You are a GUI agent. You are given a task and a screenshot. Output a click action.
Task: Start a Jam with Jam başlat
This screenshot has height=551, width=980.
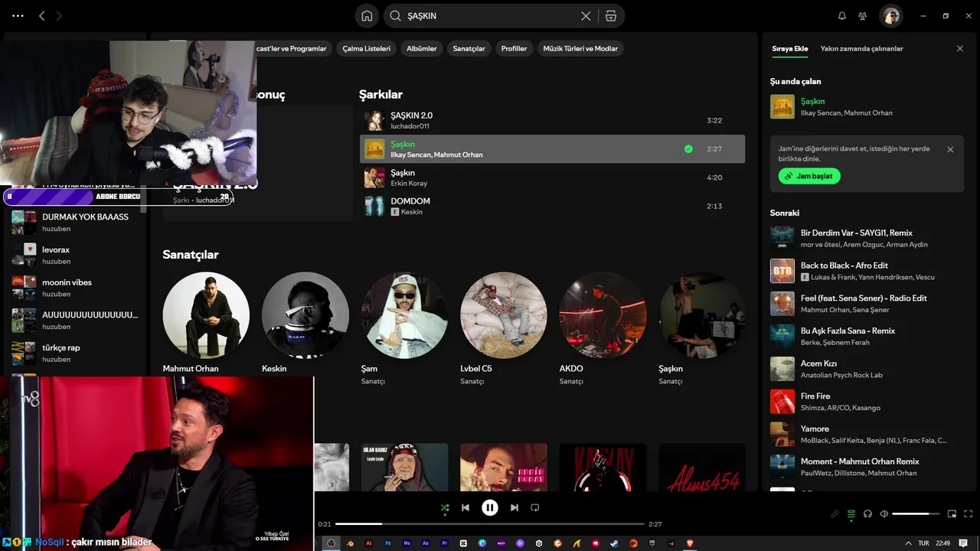tap(809, 176)
